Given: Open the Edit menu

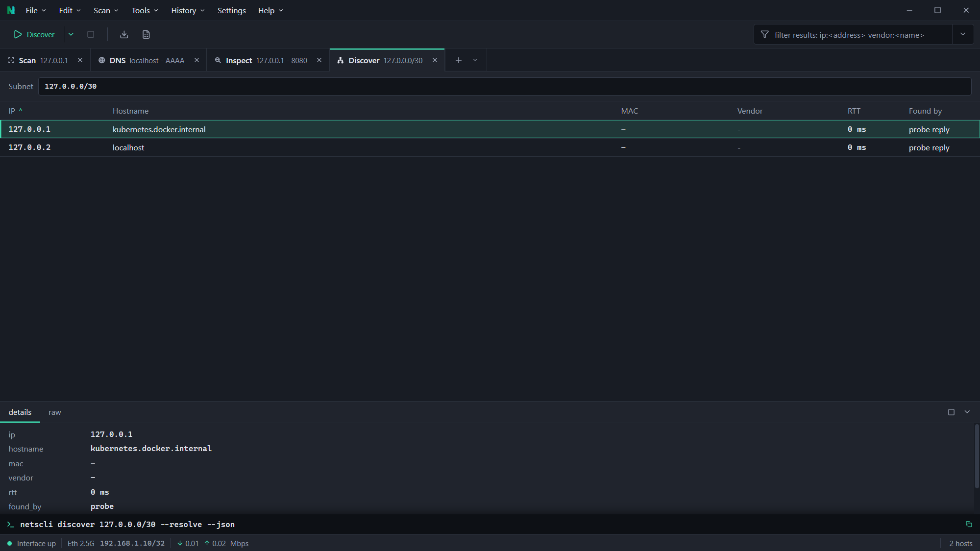Looking at the screenshot, I should point(70,10).
